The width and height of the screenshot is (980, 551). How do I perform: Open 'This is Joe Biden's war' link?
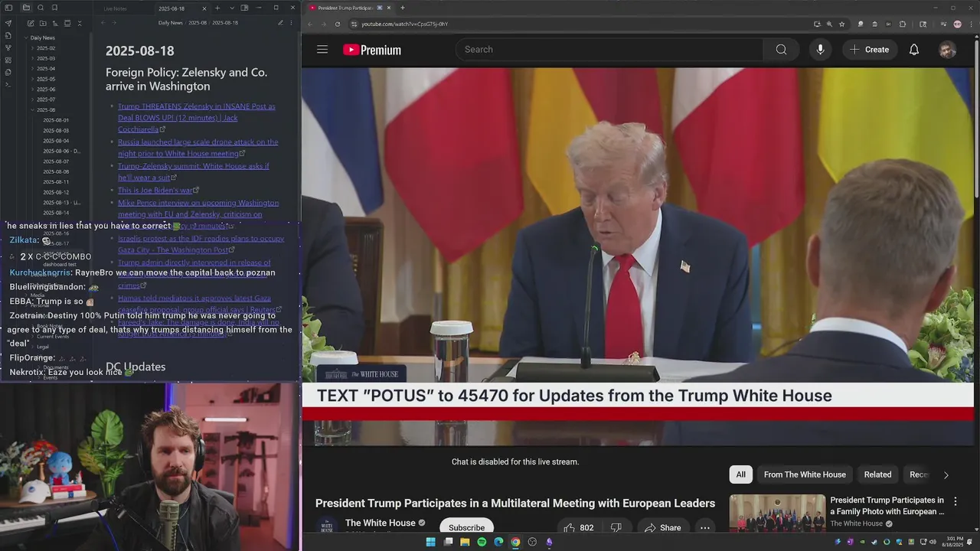(x=155, y=190)
